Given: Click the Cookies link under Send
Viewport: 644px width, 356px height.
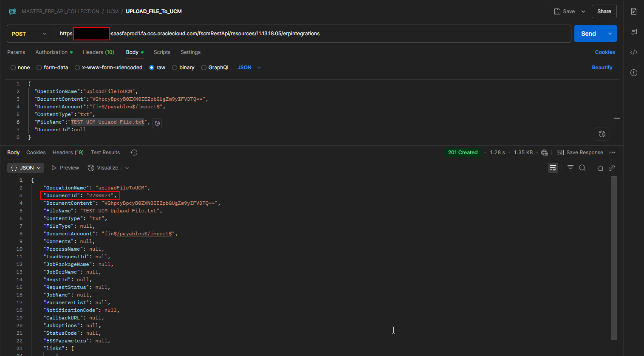Looking at the screenshot, I should click(x=605, y=52).
